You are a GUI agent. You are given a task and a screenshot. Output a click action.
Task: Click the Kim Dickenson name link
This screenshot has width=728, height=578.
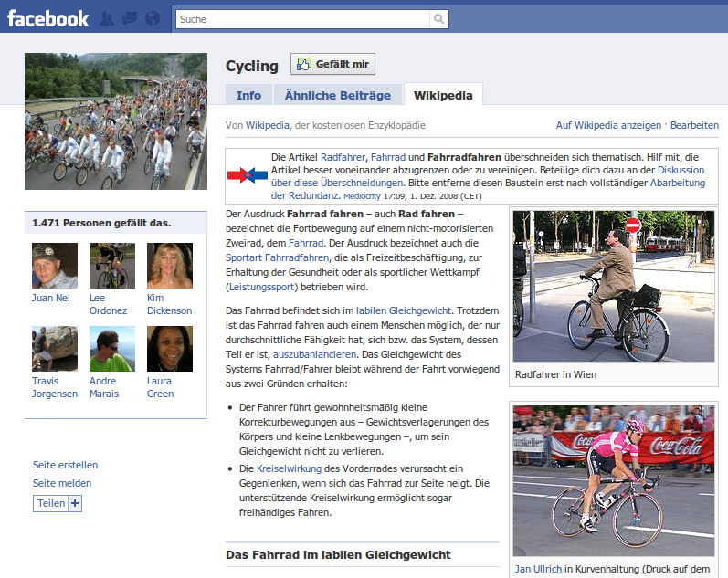point(170,305)
